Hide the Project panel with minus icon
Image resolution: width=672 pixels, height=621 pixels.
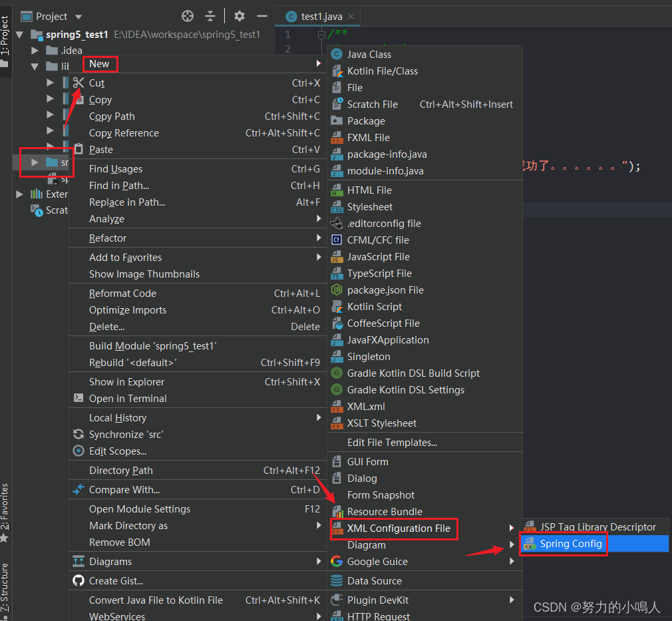[x=262, y=16]
